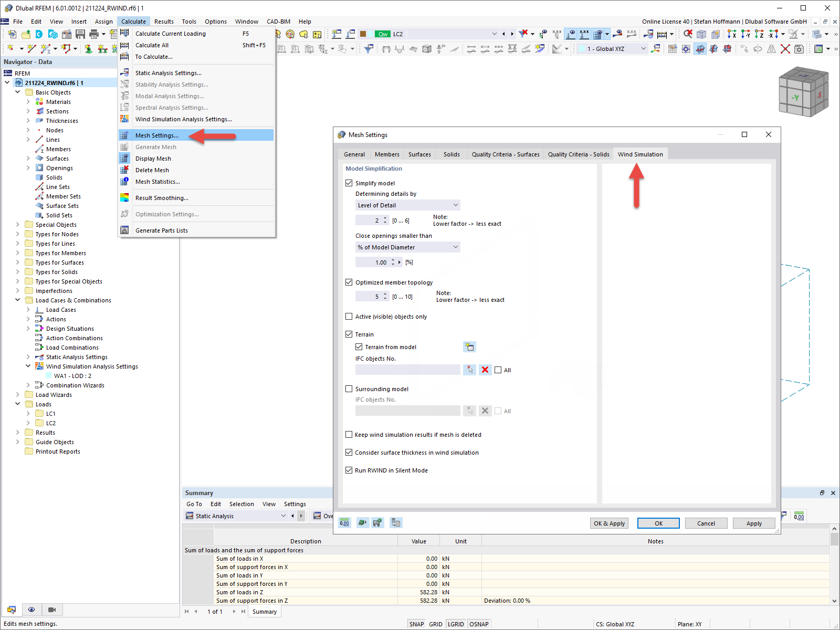
Task: Pick terrain IFC objects with the arrow-select icon
Action: click(469, 370)
